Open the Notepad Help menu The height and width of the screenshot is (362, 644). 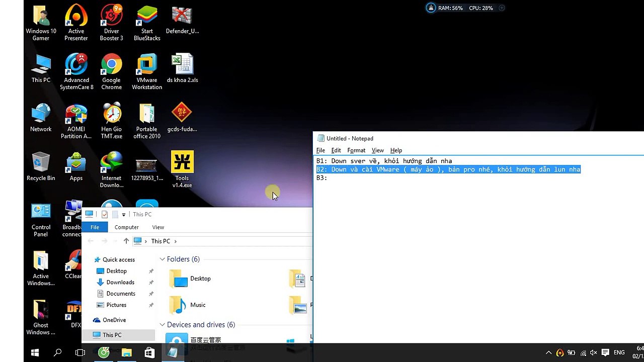396,150
